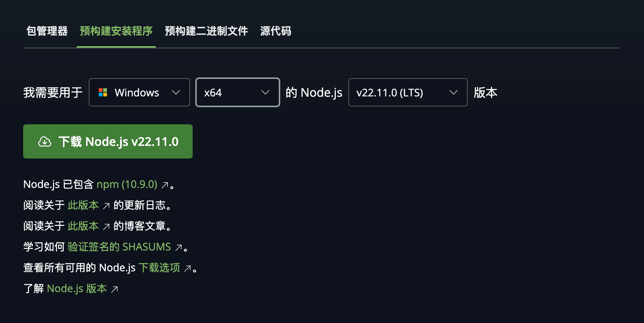Open the Node.js 版本 link
Screen dimensions: 644x323
point(77,288)
